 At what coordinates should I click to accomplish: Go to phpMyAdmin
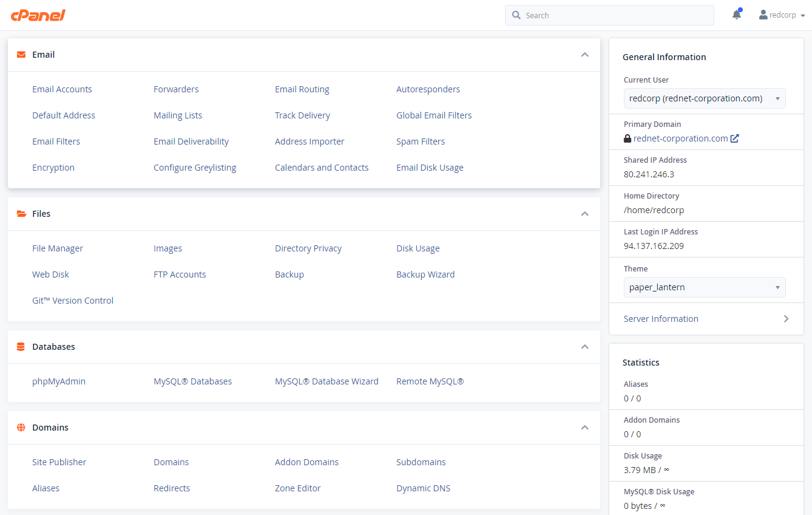pyautogui.click(x=59, y=381)
